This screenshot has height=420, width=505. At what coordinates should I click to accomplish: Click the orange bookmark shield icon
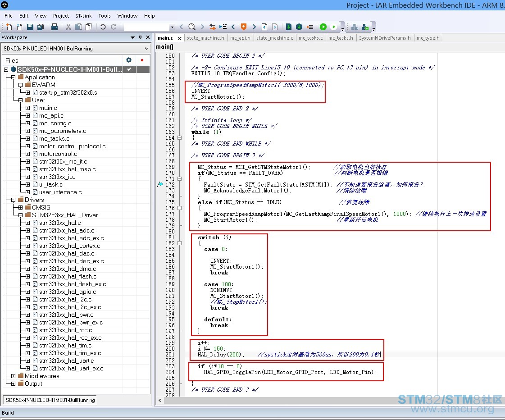244,27
